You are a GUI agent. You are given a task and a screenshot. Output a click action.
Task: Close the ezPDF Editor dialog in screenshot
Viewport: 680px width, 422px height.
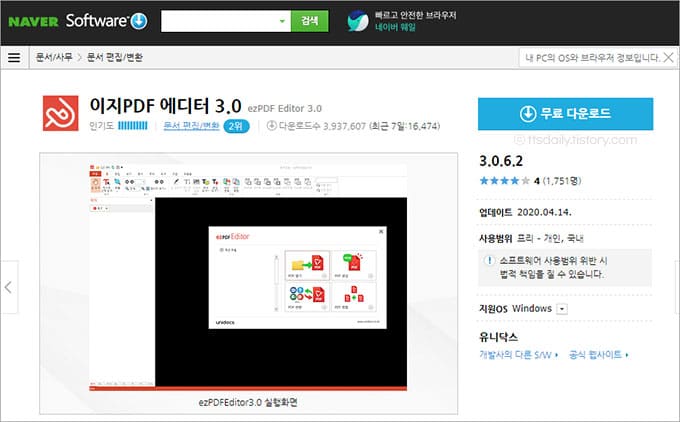(x=381, y=232)
